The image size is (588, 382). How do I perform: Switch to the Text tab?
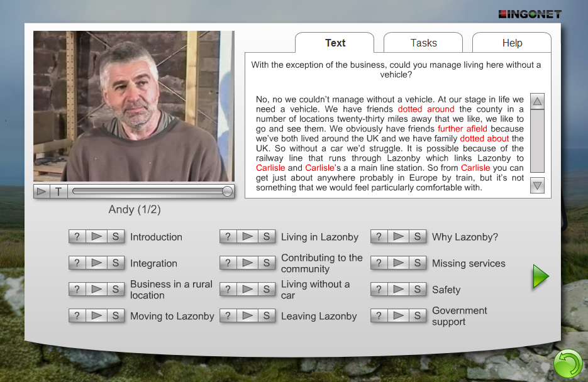335,43
